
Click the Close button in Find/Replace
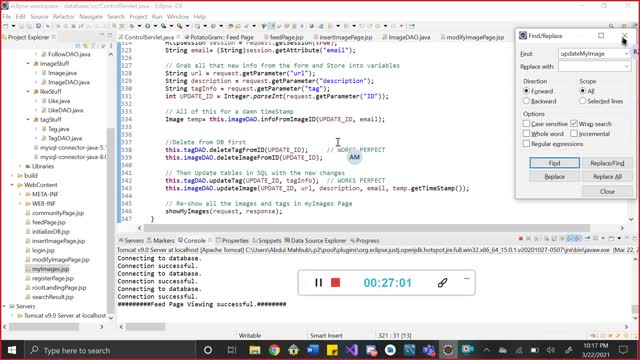(x=607, y=191)
